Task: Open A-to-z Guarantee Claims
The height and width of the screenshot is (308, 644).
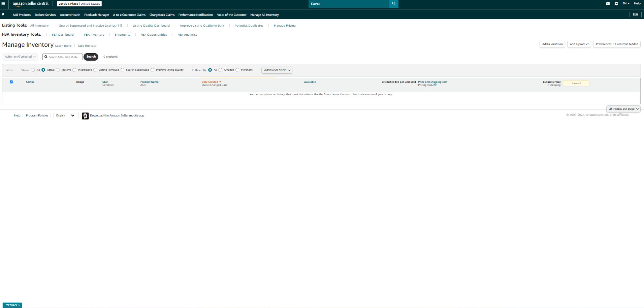Action: (x=129, y=15)
